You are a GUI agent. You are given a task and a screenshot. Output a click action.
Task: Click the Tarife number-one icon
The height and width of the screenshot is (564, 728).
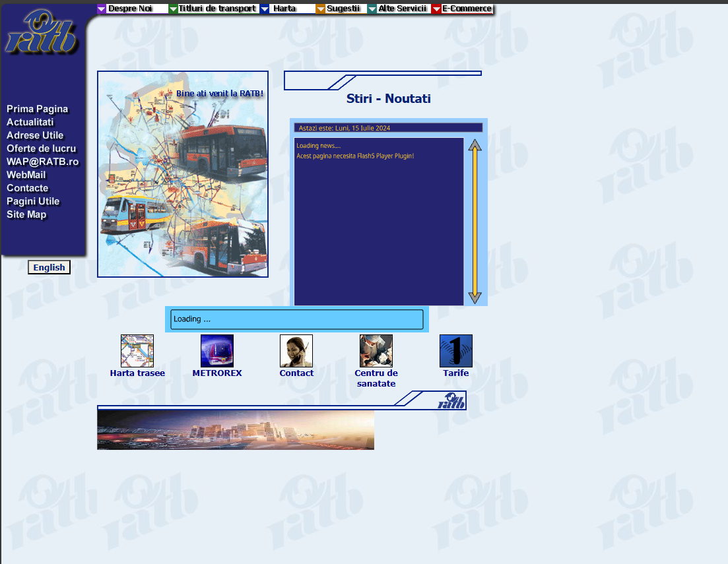tap(456, 351)
